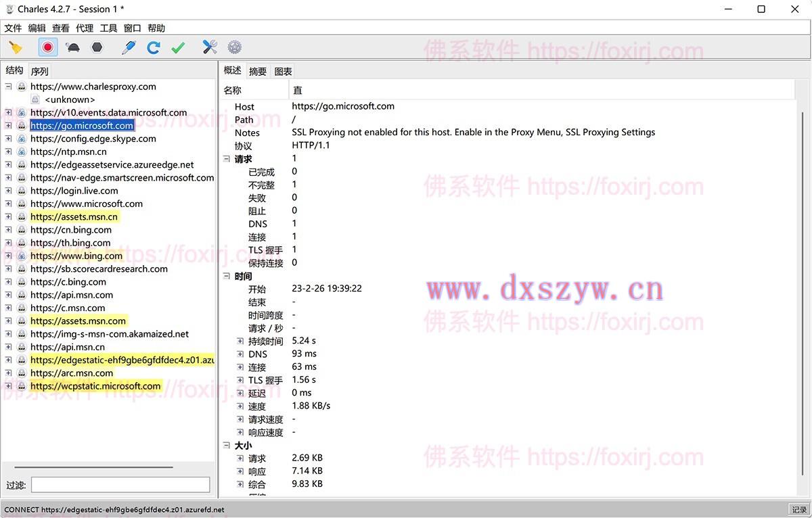This screenshot has height=518, width=812.
Task: Select https://nav-edge.smartscreen.microsoft.com in the tree
Action: tap(122, 178)
